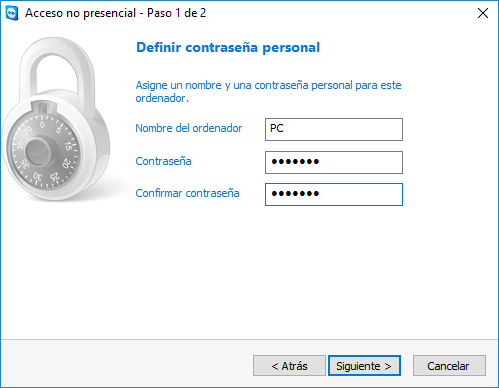Focus the Confirmar contraseña password field
Image resolution: width=499 pixels, height=388 pixels.
click(334, 194)
